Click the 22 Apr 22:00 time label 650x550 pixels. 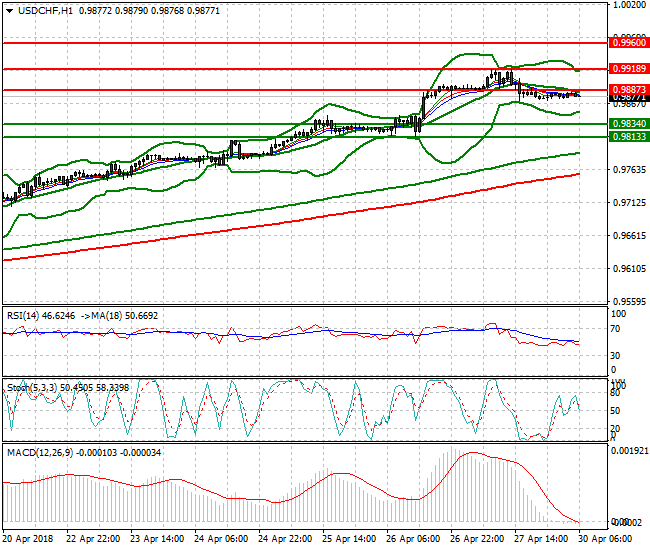coord(93,539)
